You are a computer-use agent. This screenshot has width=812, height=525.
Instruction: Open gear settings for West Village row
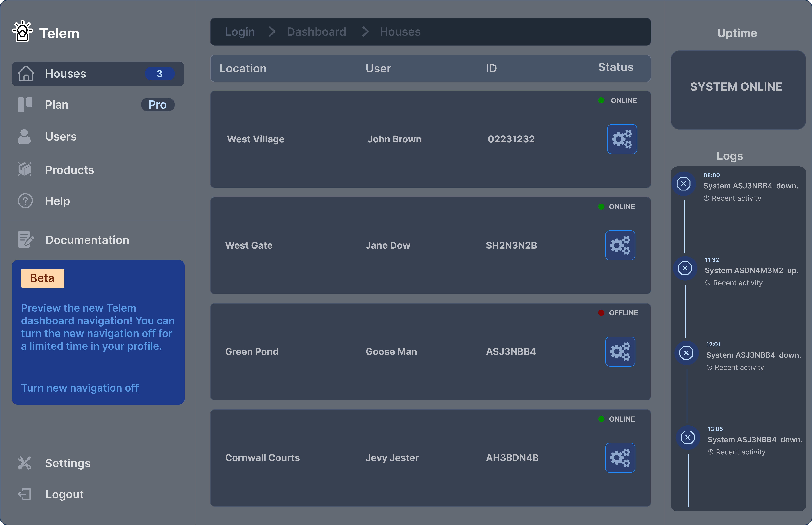[622, 139]
